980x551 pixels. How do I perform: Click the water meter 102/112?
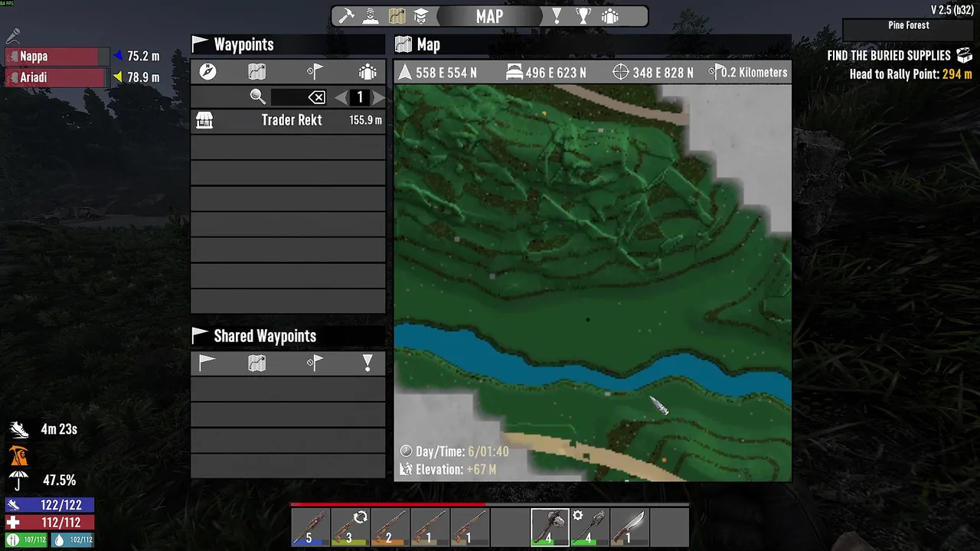73,540
